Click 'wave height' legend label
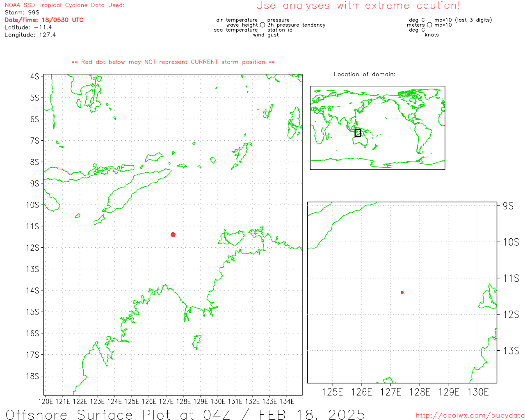This screenshot has width=525, height=420. [x=242, y=25]
